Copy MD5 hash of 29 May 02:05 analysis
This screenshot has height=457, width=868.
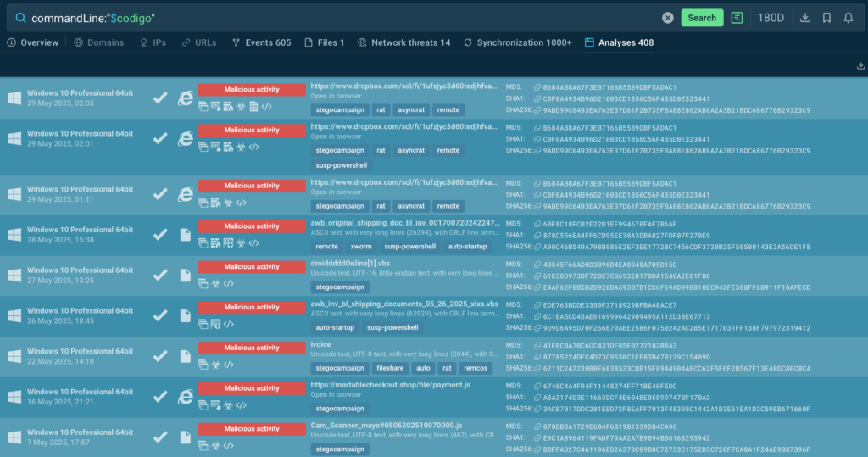[537, 87]
